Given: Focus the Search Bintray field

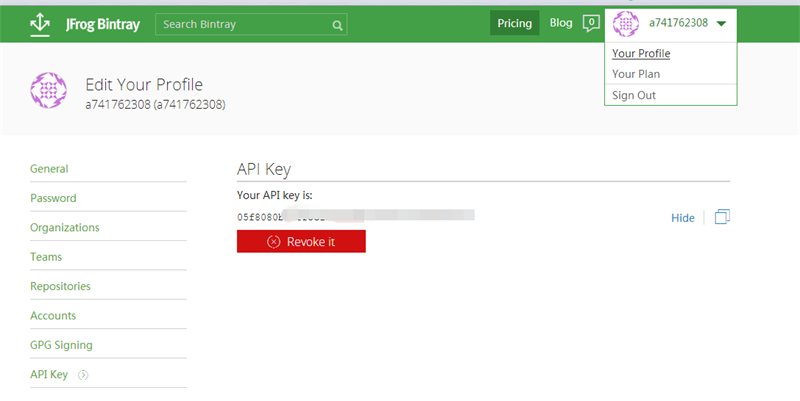Looking at the screenshot, I should [x=251, y=24].
